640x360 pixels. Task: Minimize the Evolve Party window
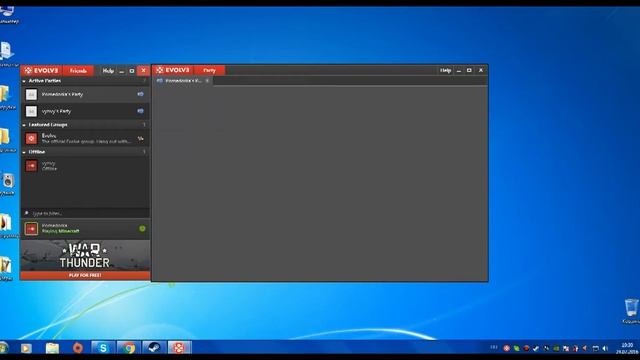coord(459,71)
